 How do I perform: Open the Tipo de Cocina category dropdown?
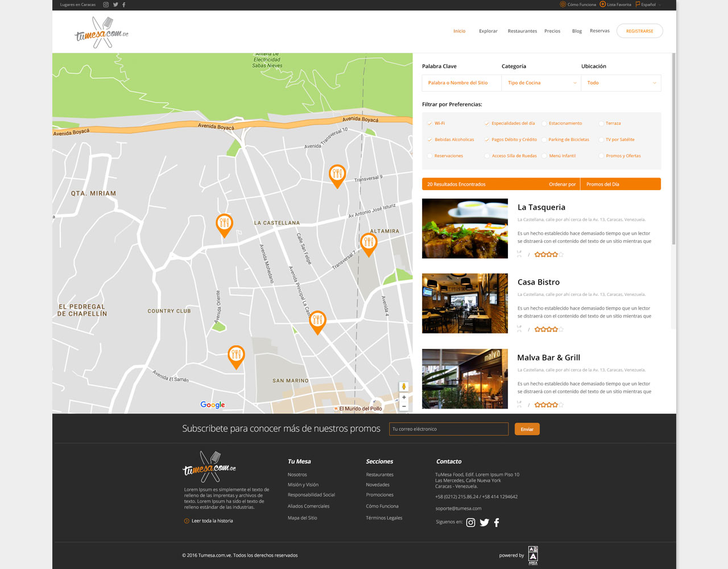[541, 83]
